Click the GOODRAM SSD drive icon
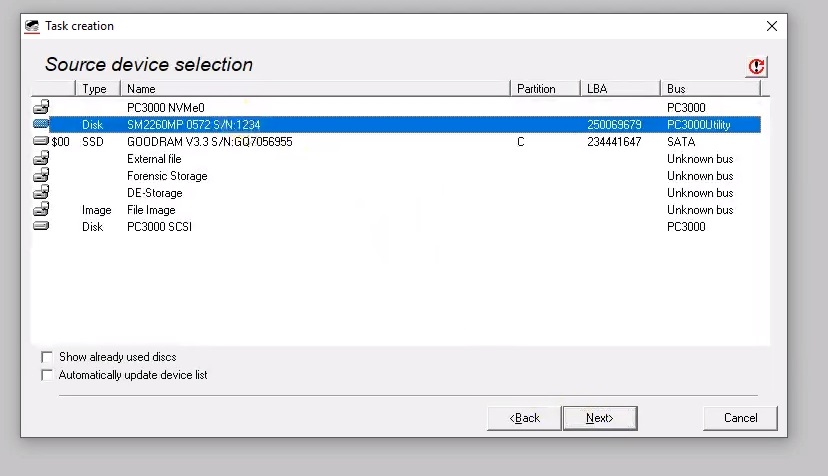 [41, 142]
